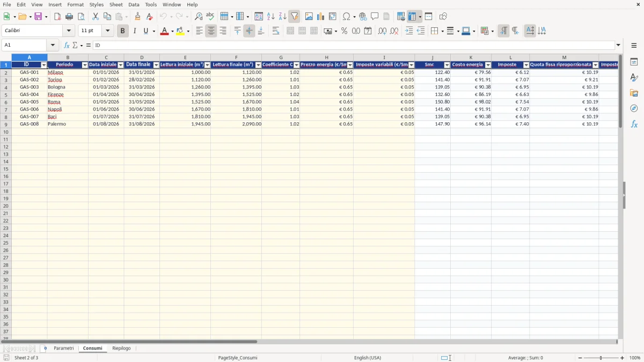Open the Calibri font name dropdown
Viewport: 644px width, 362px height.
coord(69,31)
